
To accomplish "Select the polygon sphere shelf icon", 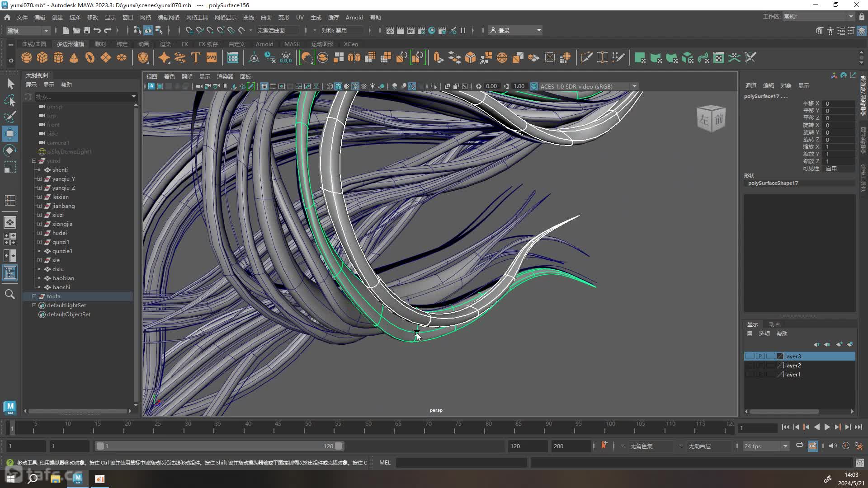I will 27,57.
